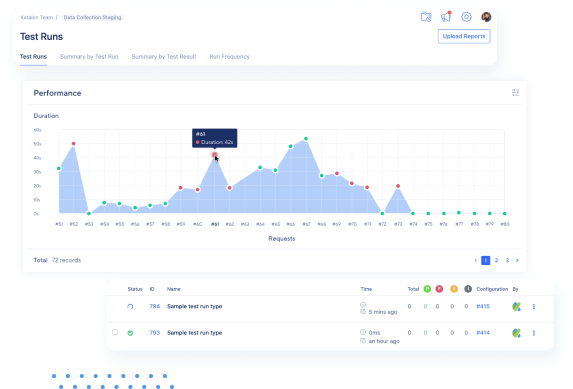Switch to the Run Frequency tab
This screenshot has width=573, height=389.
[229, 57]
